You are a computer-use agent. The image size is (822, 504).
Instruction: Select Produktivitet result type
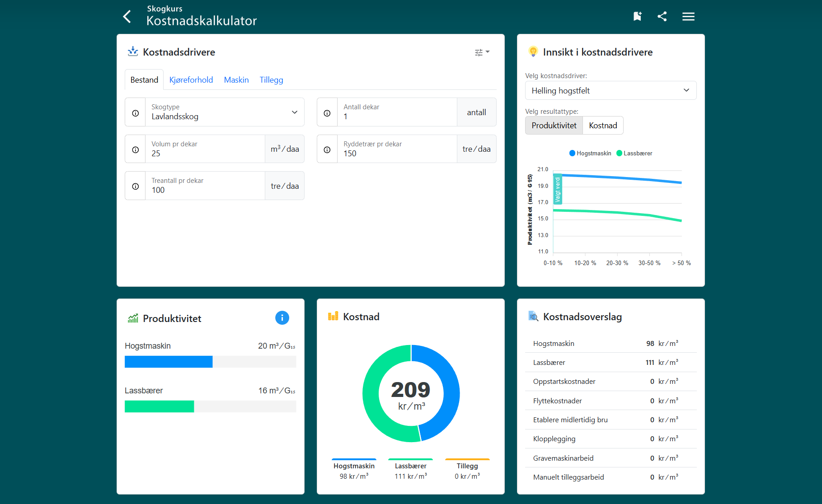click(554, 126)
